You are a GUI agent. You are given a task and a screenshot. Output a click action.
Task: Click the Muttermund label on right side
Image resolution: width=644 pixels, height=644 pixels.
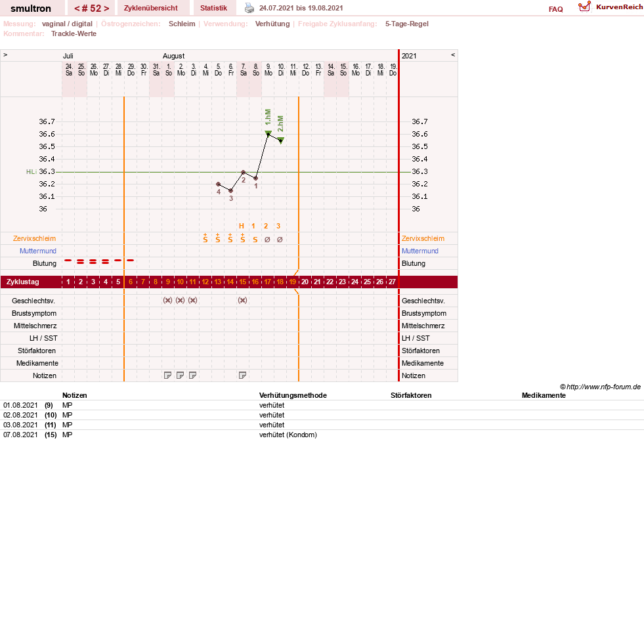419,251
